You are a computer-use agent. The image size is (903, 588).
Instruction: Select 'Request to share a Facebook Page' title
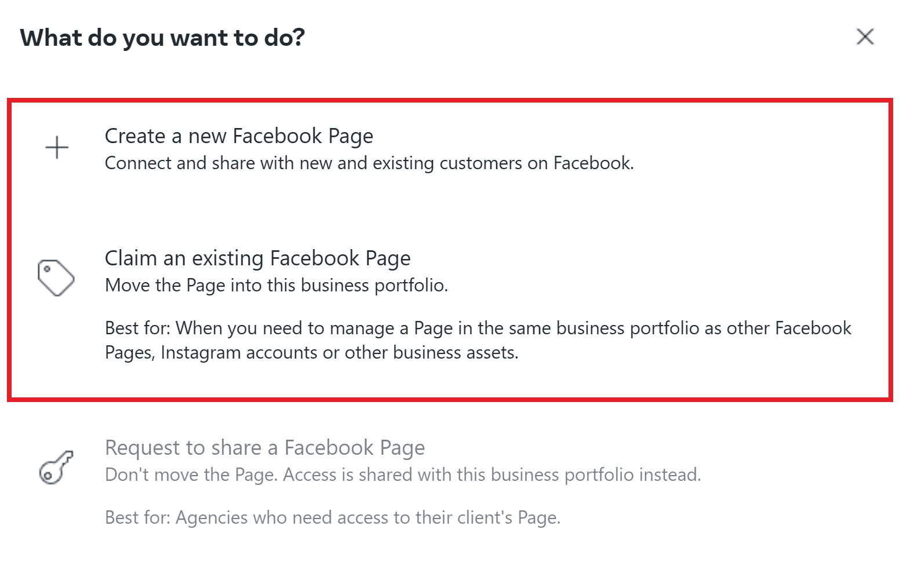click(x=265, y=448)
